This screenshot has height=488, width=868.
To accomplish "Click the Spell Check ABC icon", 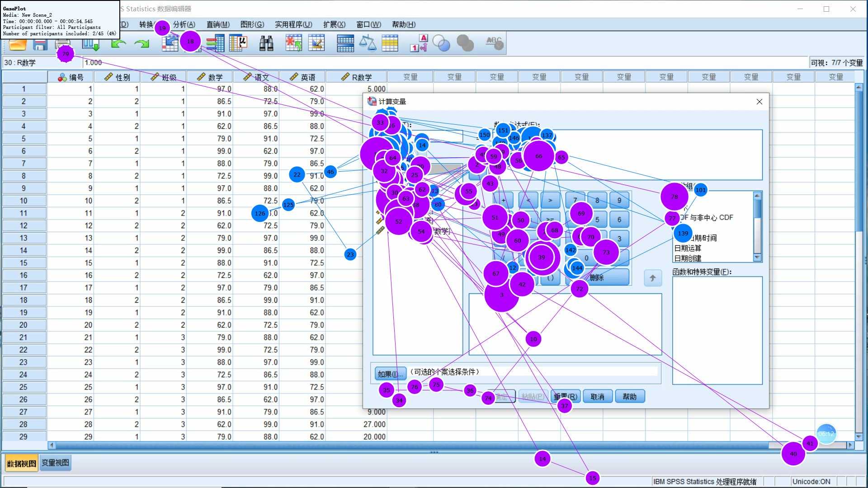I will pyautogui.click(x=495, y=44).
